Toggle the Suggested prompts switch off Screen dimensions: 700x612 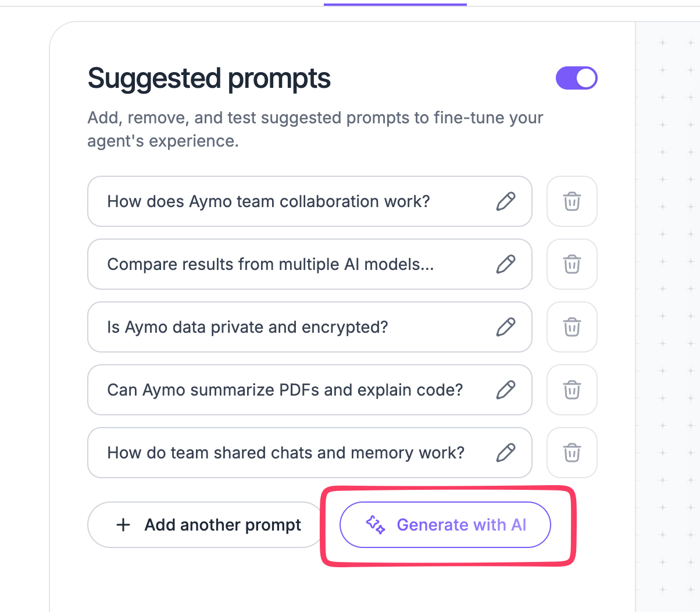[x=577, y=78]
